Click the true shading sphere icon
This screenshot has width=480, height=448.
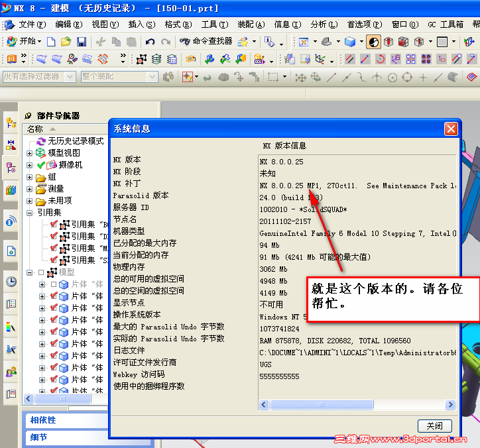(x=373, y=42)
